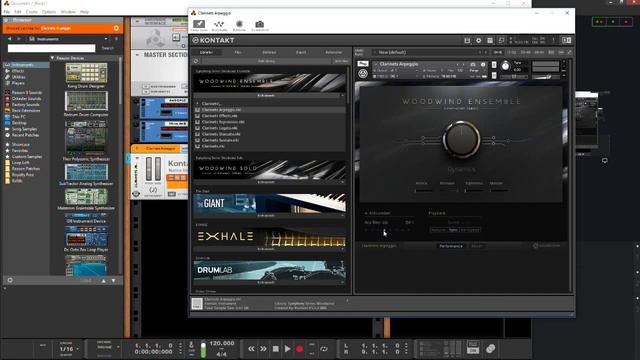The width and height of the screenshot is (640, 360).
Task: Click the browser search input field
Action: [51, 48]
